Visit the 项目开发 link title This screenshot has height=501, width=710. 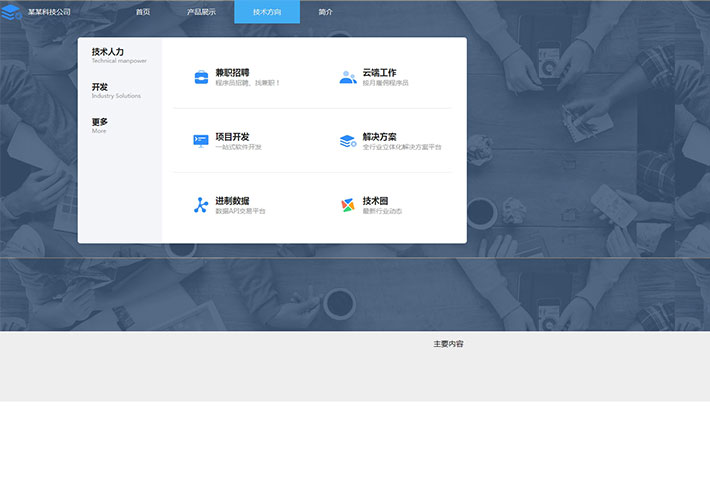232,136
